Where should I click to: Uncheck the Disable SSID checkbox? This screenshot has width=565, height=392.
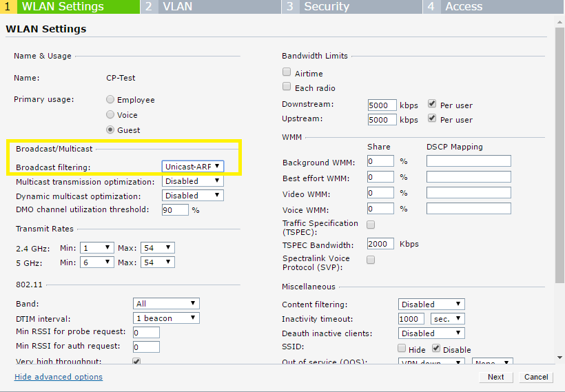pos(436,348)
